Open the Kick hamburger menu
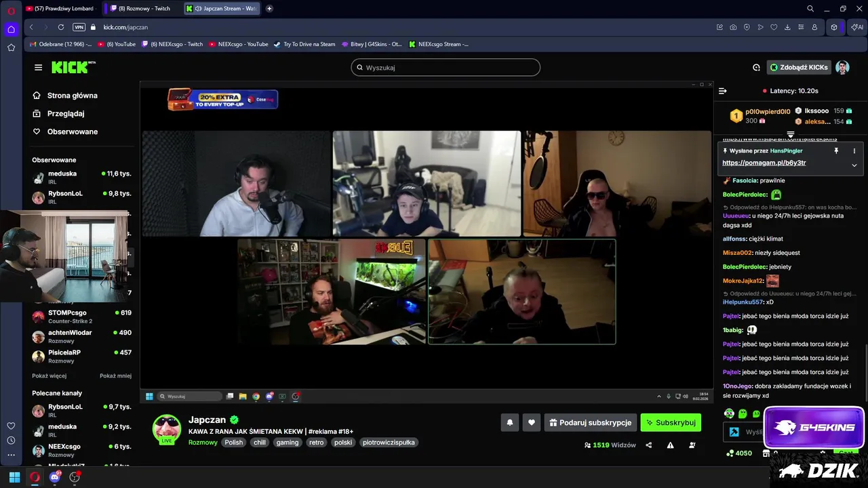 coord(38,67)
